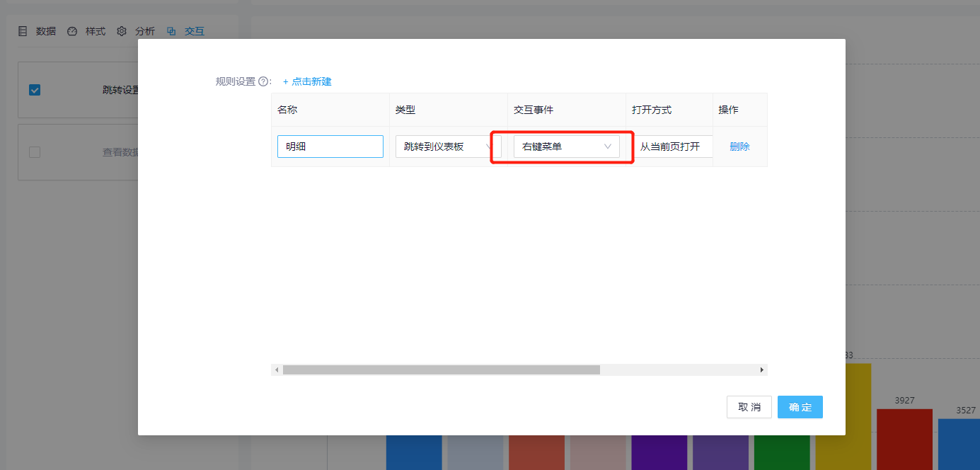980x470 pixels.
Task: Click the 点击新建 link to create rule
Action: tap(310, 81)
